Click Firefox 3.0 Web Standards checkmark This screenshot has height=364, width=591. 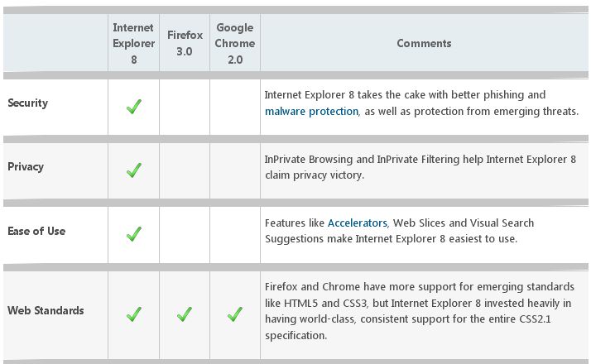[185, 314]
